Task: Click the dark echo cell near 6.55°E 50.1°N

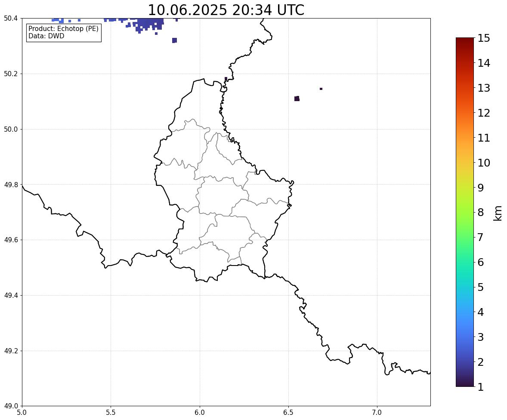Action: pyautogui.click(x=297, y=99)
